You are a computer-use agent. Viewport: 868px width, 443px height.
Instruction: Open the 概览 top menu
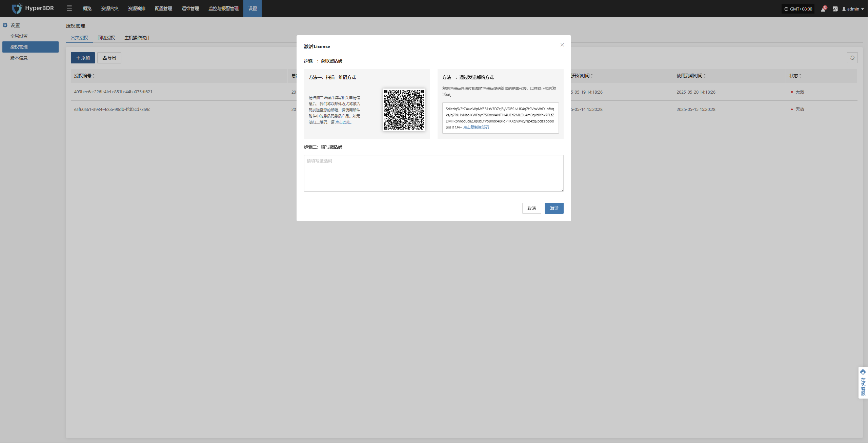[87, 8]
